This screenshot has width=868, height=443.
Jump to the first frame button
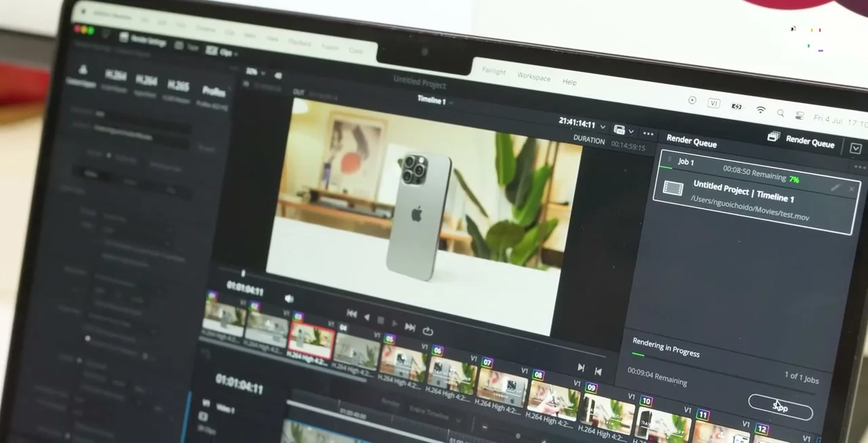[x=351, y=313]
